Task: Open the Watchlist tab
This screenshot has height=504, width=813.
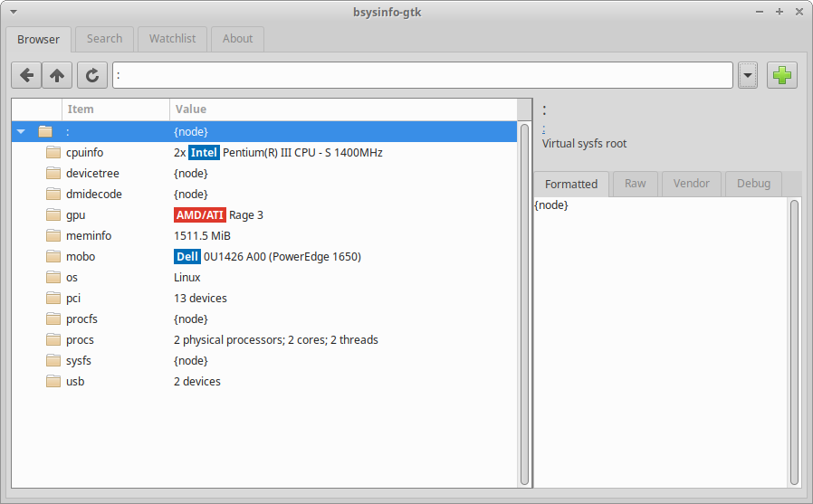Action: click(x=172, y=39)
